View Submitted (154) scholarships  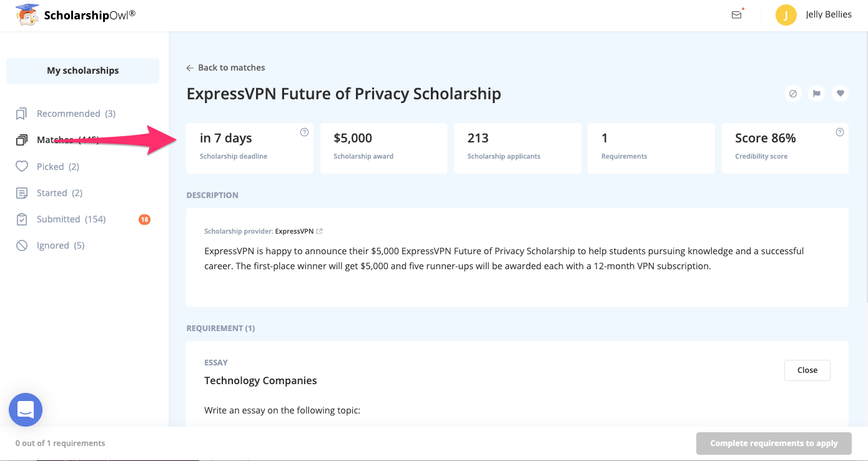[61, 219]
